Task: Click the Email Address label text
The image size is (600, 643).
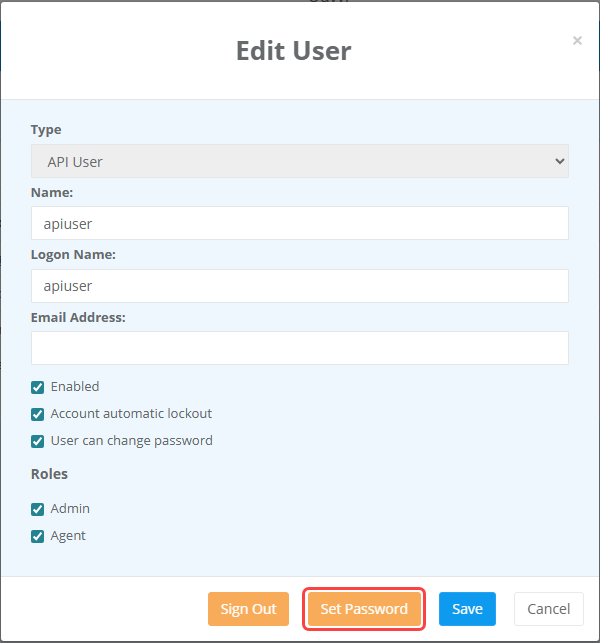Action: [77, 317]
